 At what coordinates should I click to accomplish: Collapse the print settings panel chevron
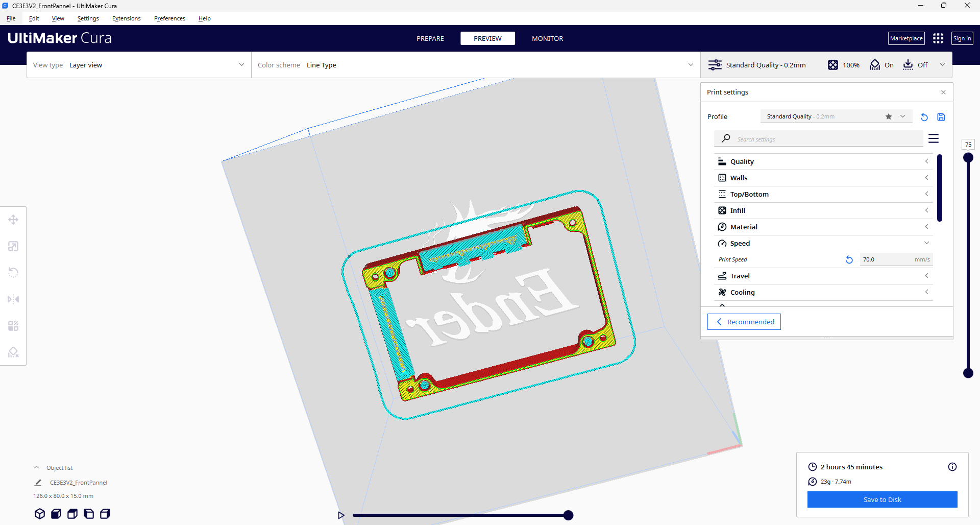tap(942, 65)
